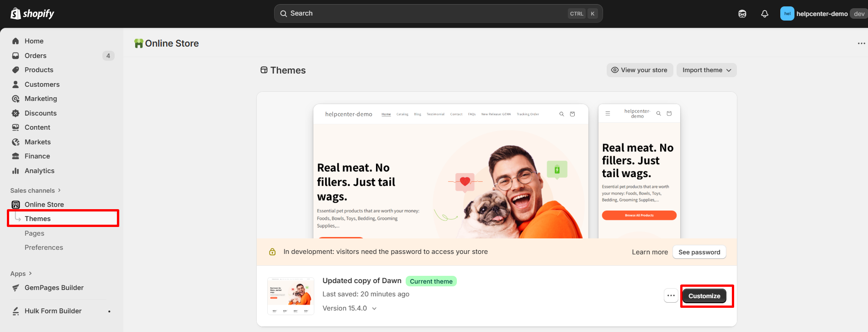Open the Marketing sidebar icon
This screenshot has height=332, width=868.
coord(16,99)
